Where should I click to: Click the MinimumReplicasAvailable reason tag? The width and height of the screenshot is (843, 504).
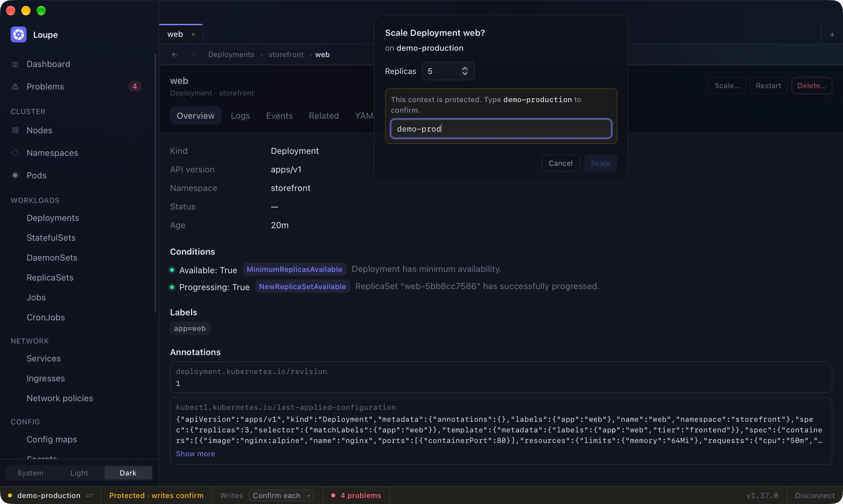click(294, 269)
